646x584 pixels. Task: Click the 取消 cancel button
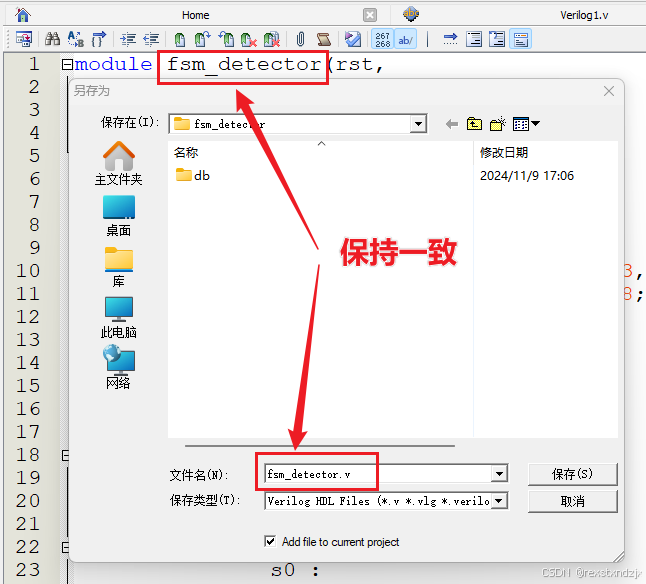(x=572, y=501)
